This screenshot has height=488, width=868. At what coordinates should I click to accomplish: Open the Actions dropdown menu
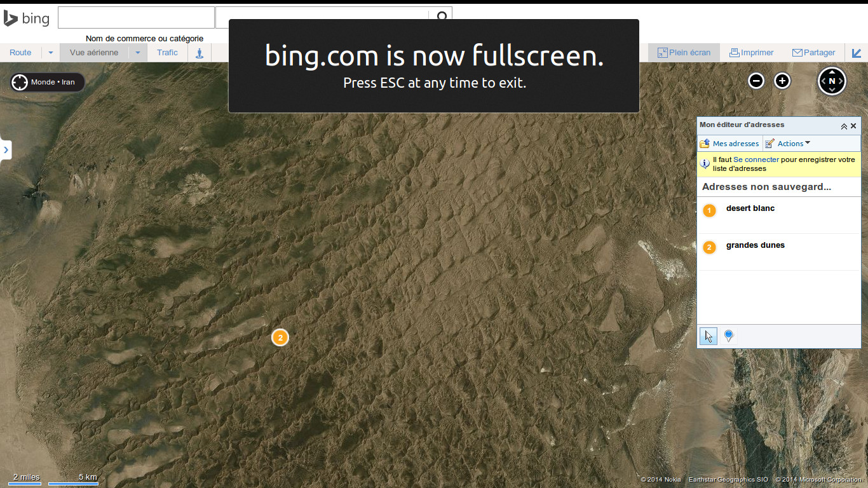[788, 144]
